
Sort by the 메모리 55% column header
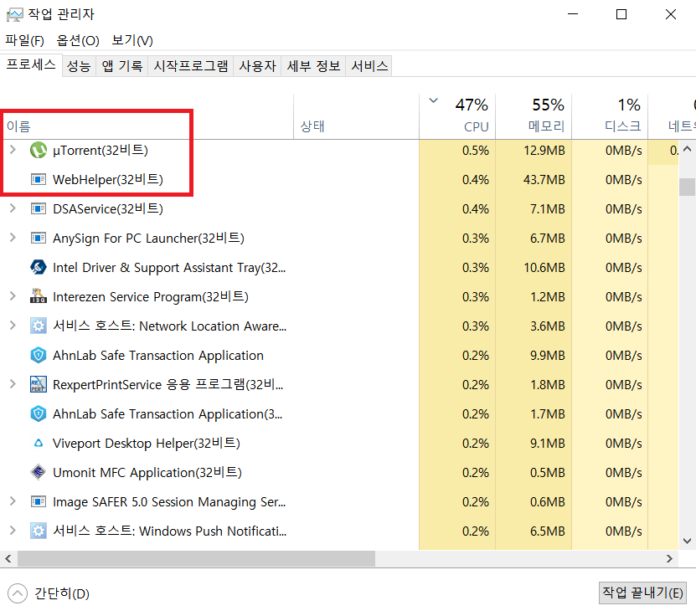(534, 116)
